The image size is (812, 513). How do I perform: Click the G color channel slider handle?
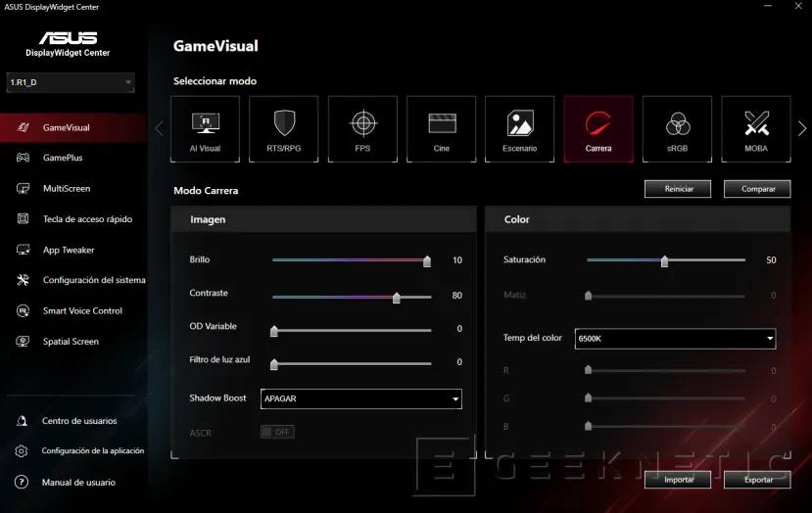point(588,397)
